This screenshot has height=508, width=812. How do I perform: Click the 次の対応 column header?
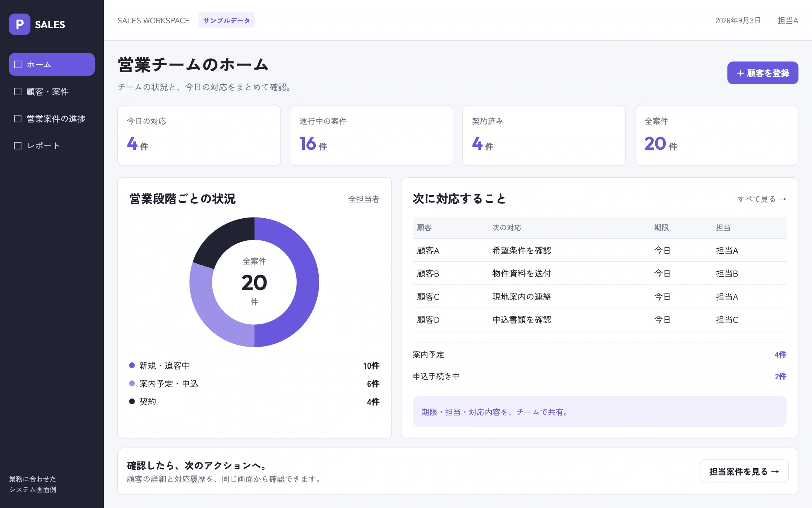pos(507,228)
